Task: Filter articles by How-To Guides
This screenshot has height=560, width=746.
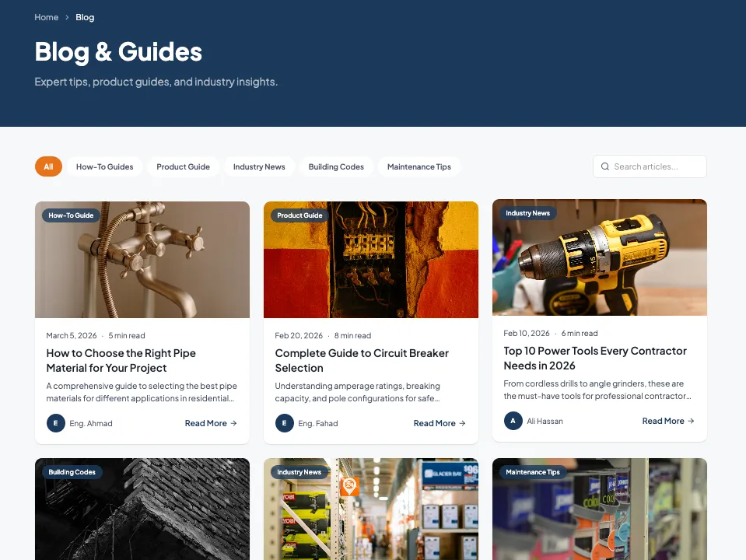Action: 105,166
